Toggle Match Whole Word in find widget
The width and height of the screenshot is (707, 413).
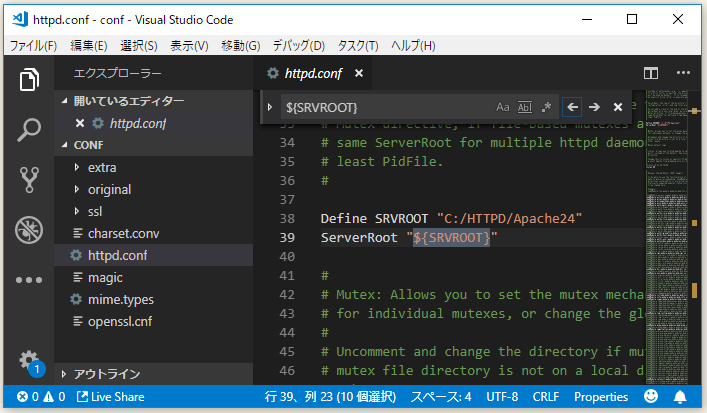[524, 107]
